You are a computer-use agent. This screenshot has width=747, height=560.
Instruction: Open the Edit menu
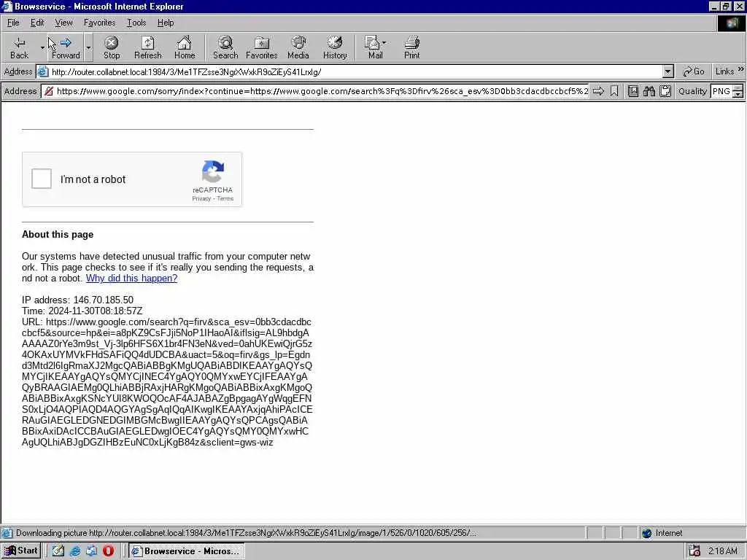(x=37, y=23)
